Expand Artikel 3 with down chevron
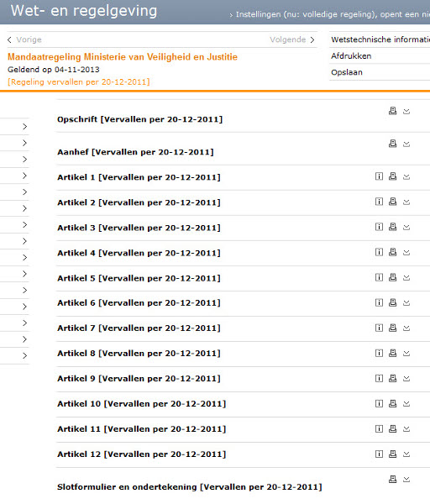 coord(406,228)
